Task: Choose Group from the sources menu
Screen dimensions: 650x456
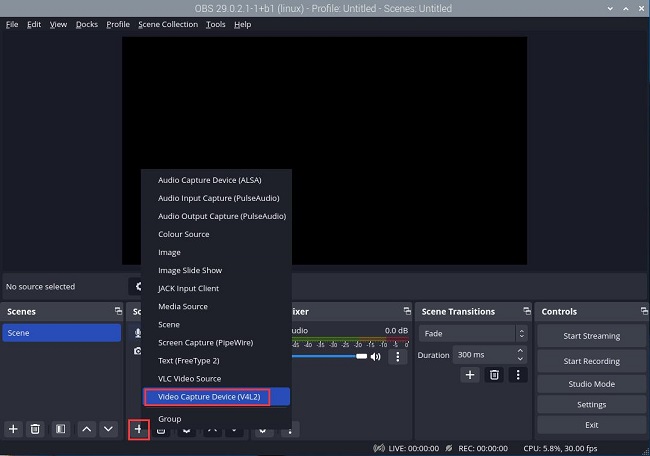Action: [216, 419]
